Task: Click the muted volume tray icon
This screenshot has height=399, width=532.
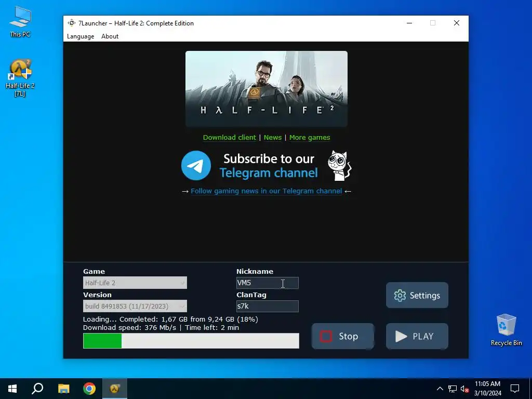Action: [x=465, y=389]
